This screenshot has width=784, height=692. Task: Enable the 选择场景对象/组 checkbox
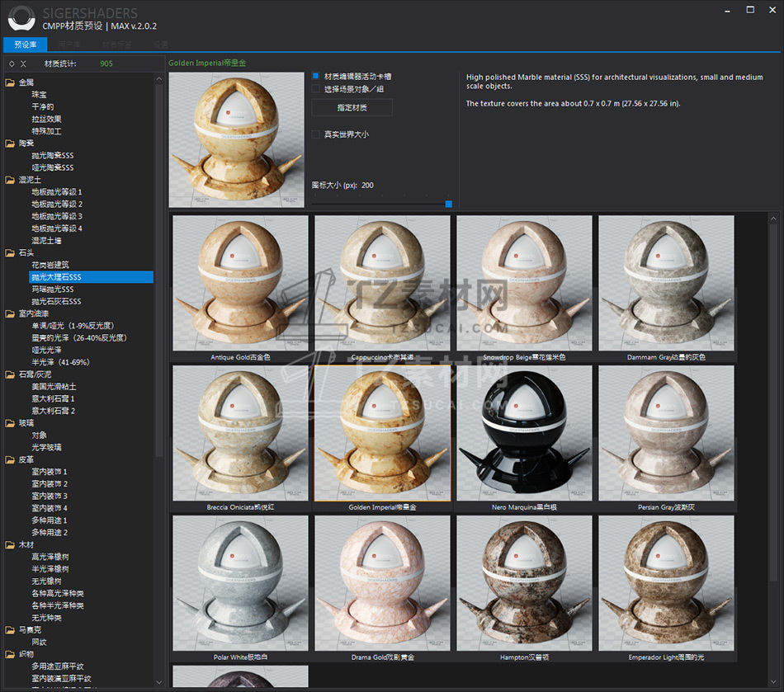pyautogui.click(x=315, y=89)
